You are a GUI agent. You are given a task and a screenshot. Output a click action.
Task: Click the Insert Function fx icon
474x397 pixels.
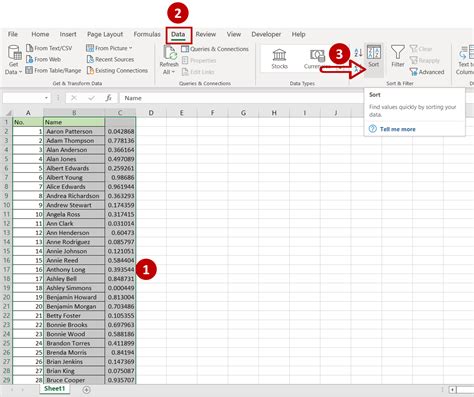[x=108, y=98]
